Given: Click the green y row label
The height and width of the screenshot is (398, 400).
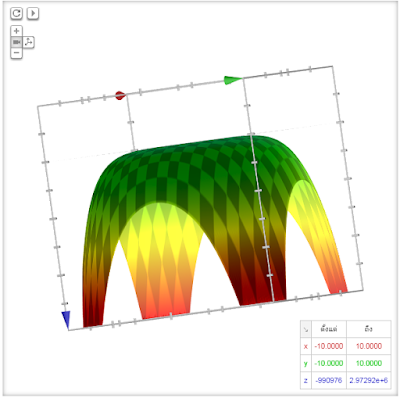Looking at the screenshot, I should (x=306, y=363).
